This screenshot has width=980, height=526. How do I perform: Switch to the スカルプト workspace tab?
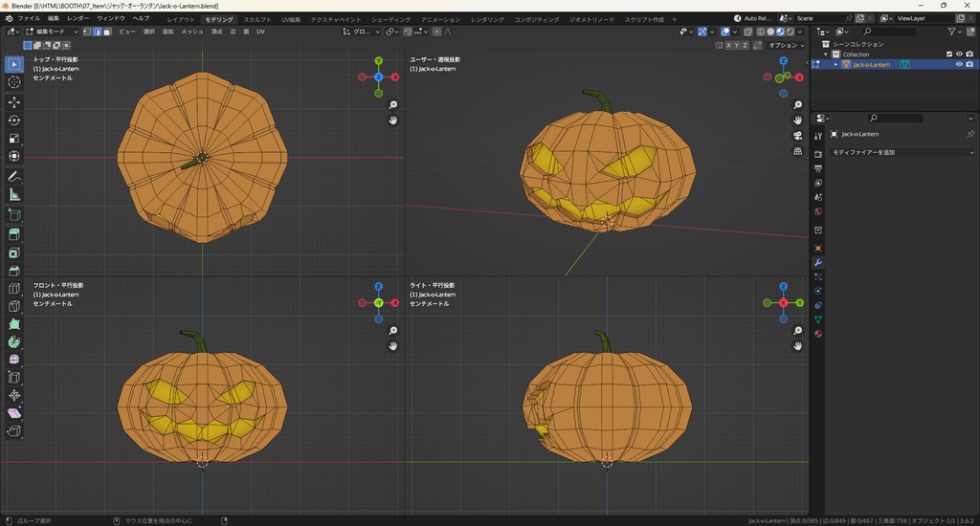tap(256, 19)
